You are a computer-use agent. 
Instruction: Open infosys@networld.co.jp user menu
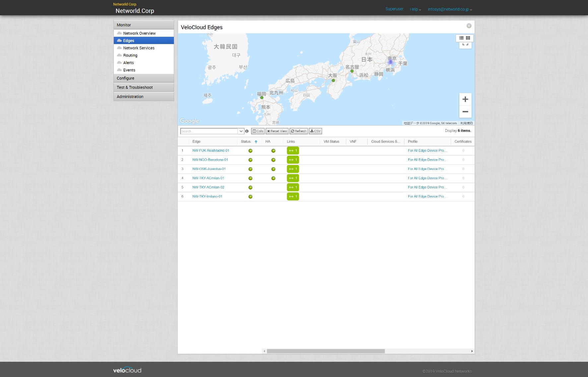pos(450,9)
